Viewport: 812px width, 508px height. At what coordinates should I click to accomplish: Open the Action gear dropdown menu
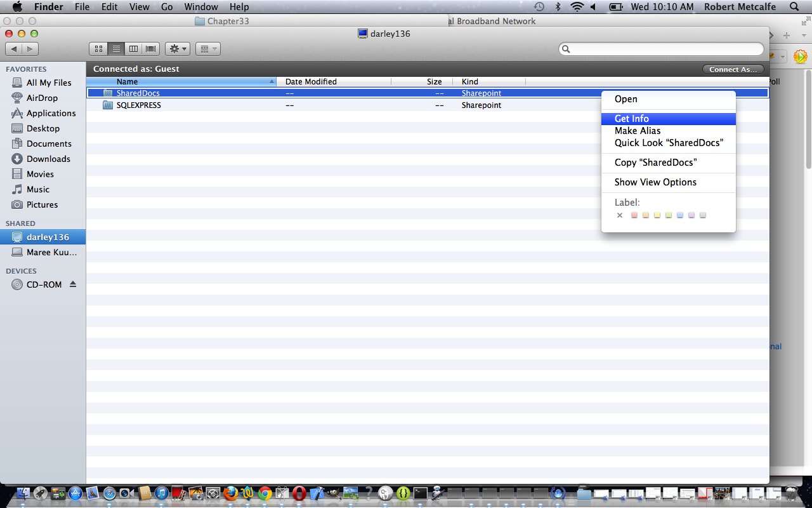click(x=177, y=49)
